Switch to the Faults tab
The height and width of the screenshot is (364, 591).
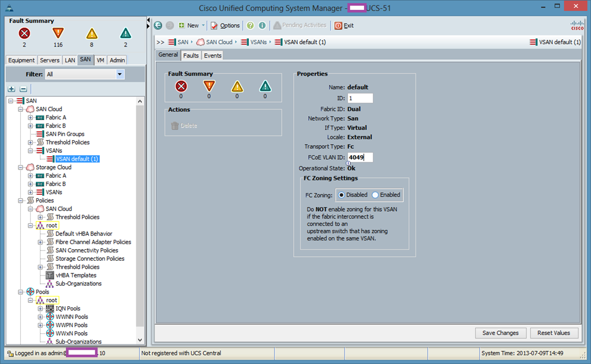pyautogui.click(x=190, y=55)
